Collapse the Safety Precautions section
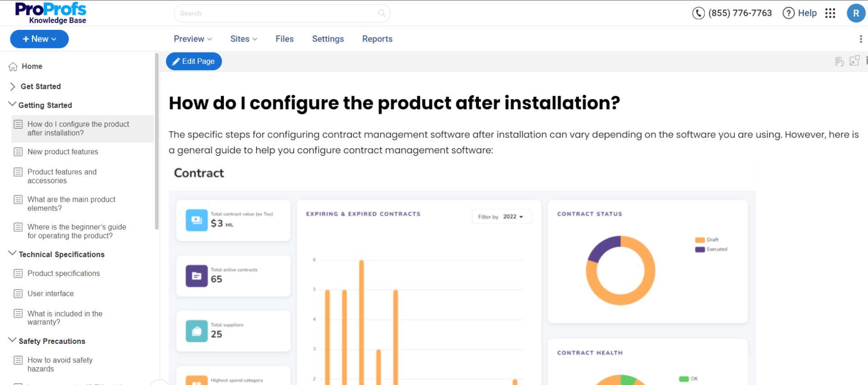Image resolution: width=868 pixels, height=385 pixels. coord(12,341)
